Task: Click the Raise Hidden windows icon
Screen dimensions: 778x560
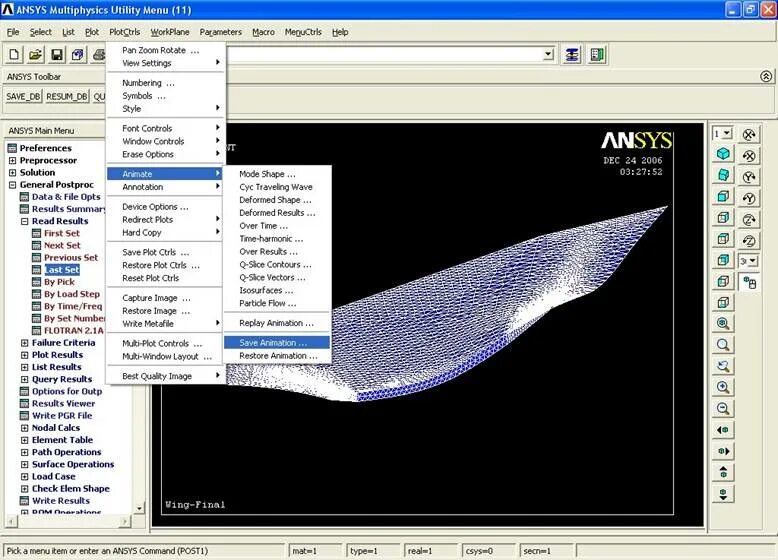Action: pyautogui.click(x=572, y=55)
